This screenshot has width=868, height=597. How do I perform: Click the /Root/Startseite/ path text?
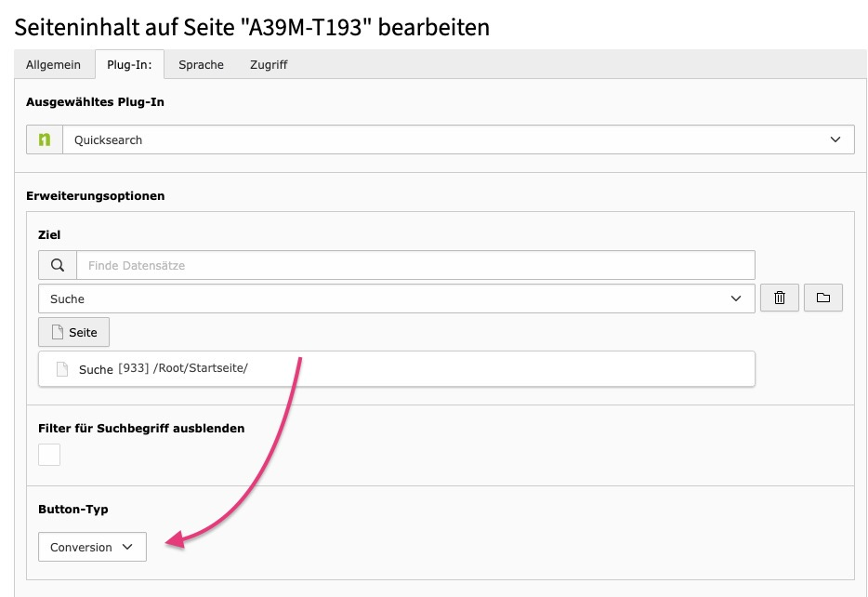pos(201,368)
